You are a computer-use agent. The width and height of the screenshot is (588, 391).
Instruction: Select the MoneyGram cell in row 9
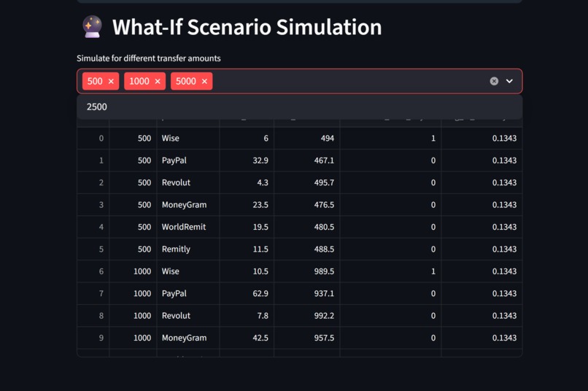(188, 338)
